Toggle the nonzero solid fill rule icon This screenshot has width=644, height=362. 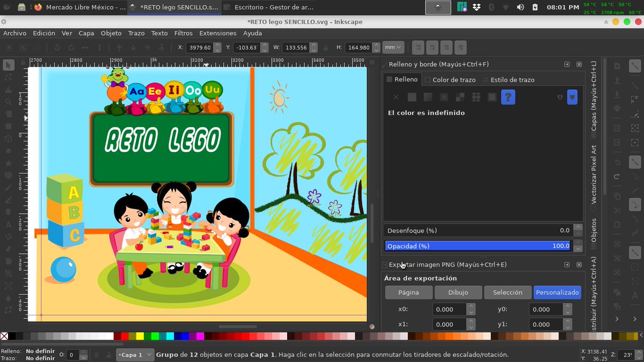coord(572,97)
